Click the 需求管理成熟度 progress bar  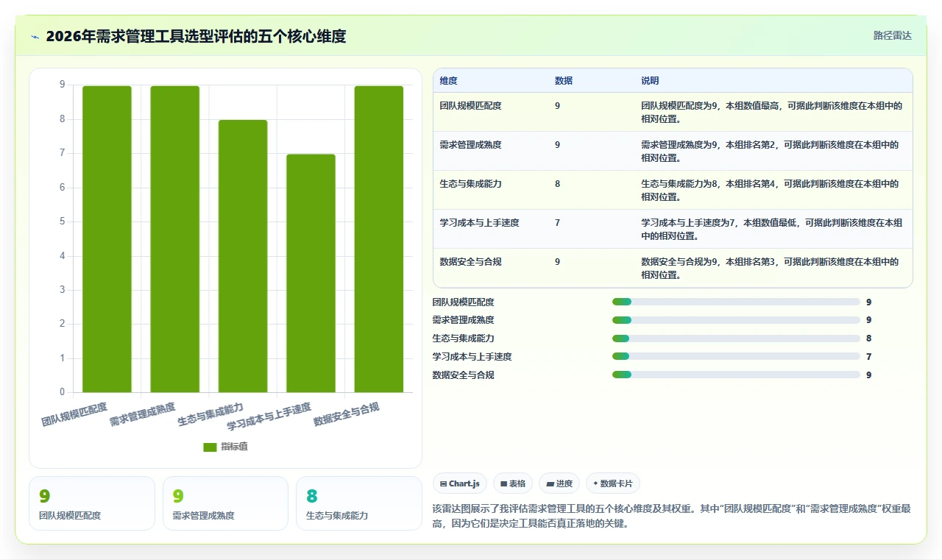click(x=736, y=320)
